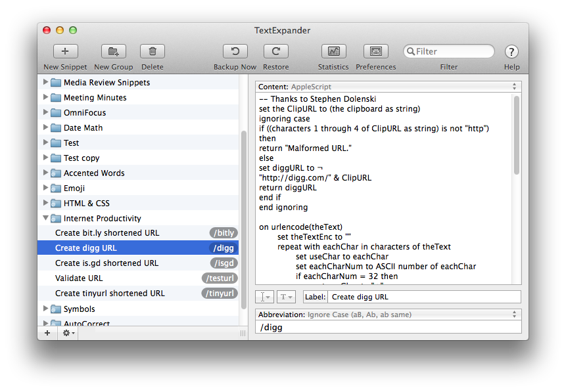Screen dimensions: 566x392
Task: Expand the Media Review Snippets group
Action: [x=45, y=82]
